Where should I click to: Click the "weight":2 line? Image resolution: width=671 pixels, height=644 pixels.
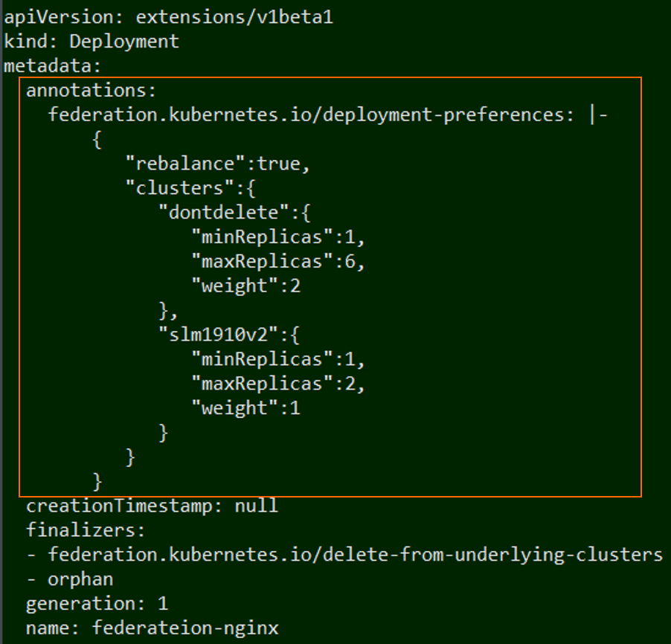[x=245, y=286]
